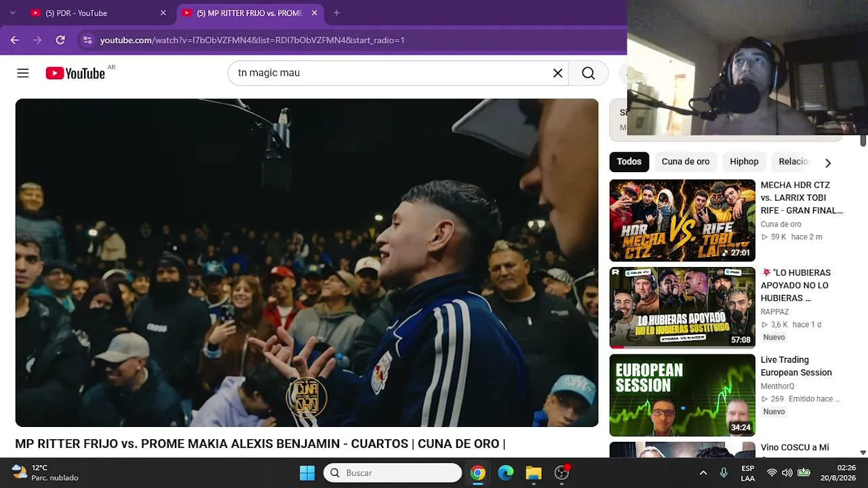Viewport: 868px width, 488px height.
Task: Click the microphone icon in system tray
Action: (x=724, y=473)
